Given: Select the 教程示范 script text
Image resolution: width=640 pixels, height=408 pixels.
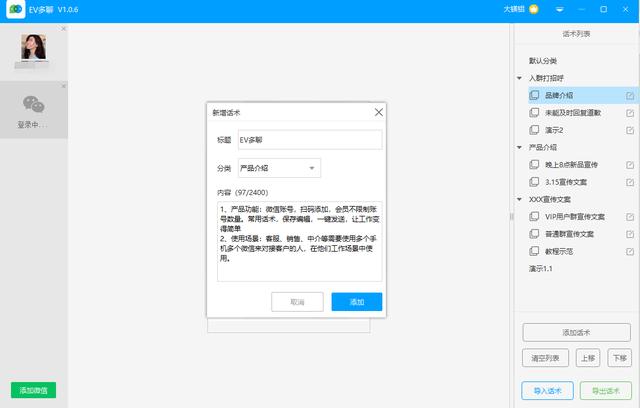Looking at the screenshot, I should (x=559, y=251).
